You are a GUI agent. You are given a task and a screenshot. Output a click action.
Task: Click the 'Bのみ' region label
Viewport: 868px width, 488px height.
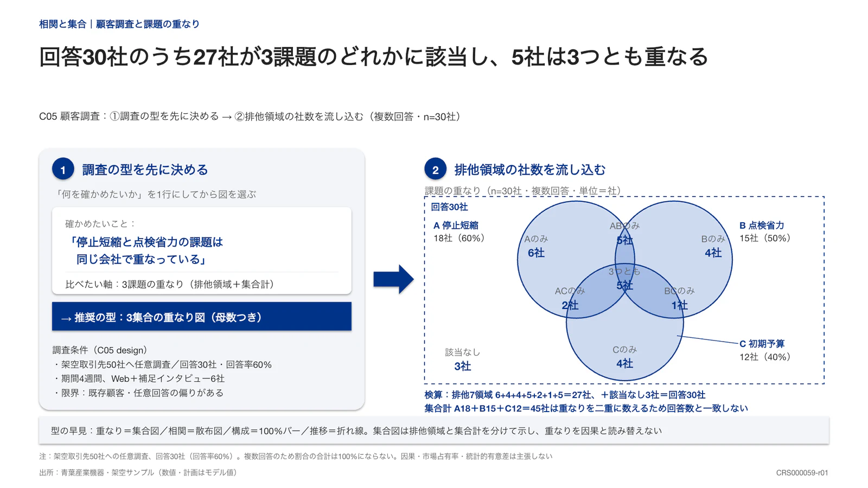click(713, 239)
